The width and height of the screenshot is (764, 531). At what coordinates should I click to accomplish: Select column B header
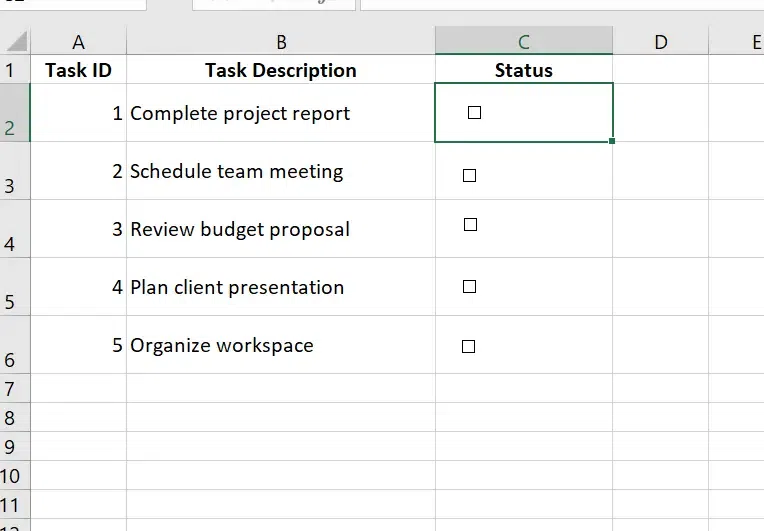tap(281, 42)
